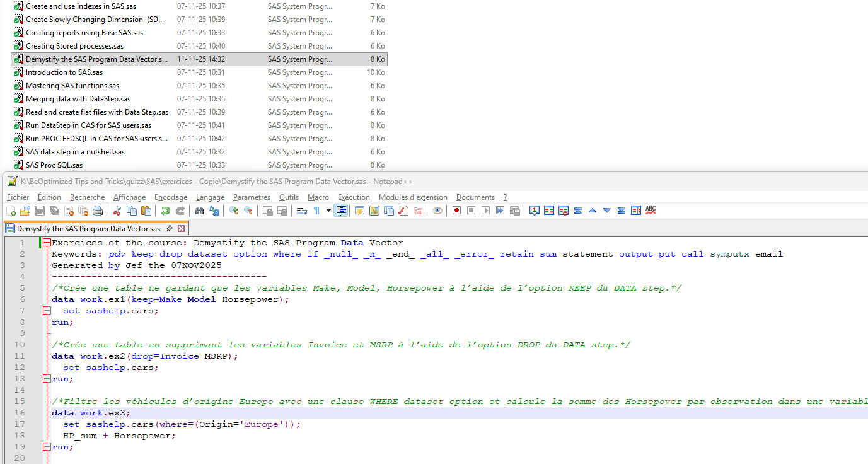Toggle the highlighted indent guide button
The height and width of the screenshot is (464, 868).
click(x=341, y=211)
